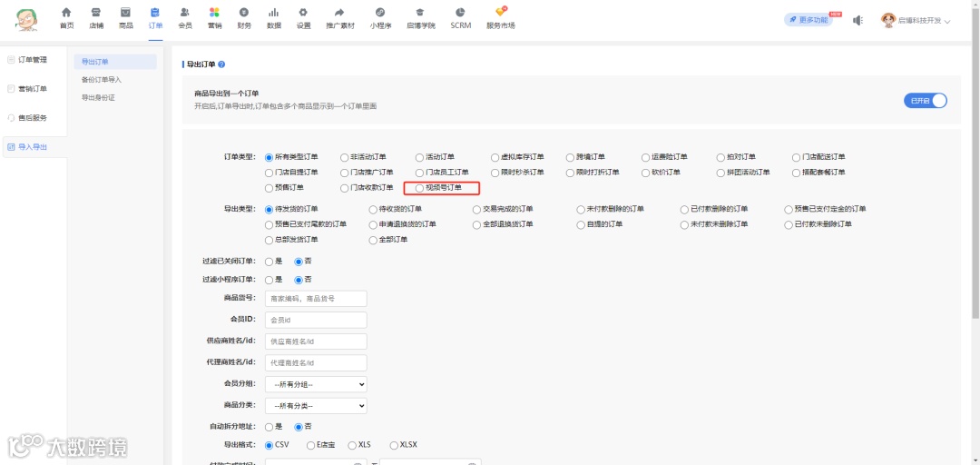Select XLSX export format
This screenshot has width=980, height=465.
(x=394, y=445)
